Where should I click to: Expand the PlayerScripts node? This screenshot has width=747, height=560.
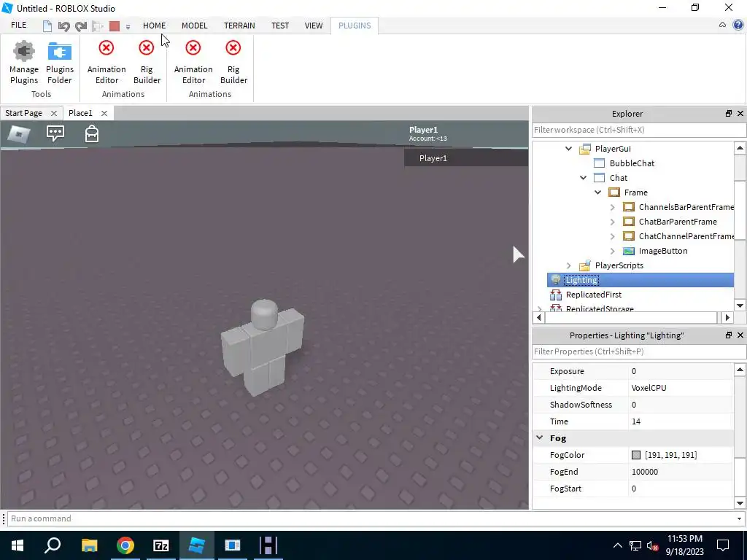[x=568, y=265]
